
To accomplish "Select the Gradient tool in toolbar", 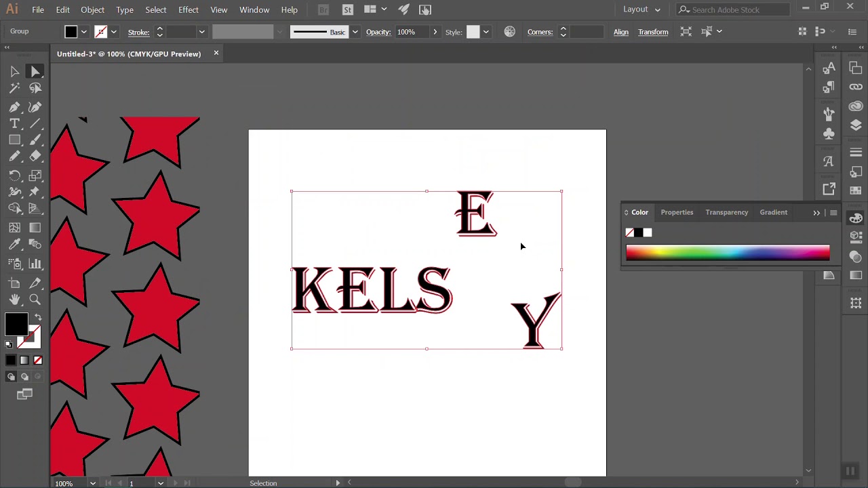I will pyautogui.click(x=35, y=228).
